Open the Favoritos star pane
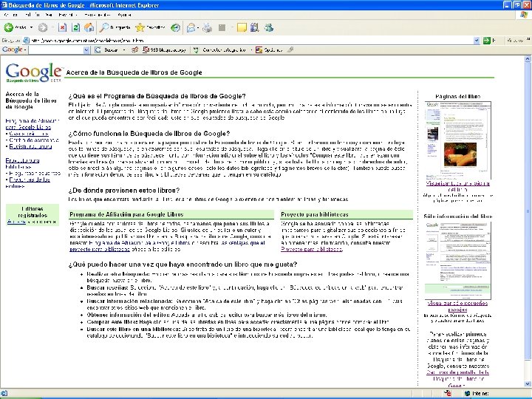The image size is (532, 399). (150, 27)
